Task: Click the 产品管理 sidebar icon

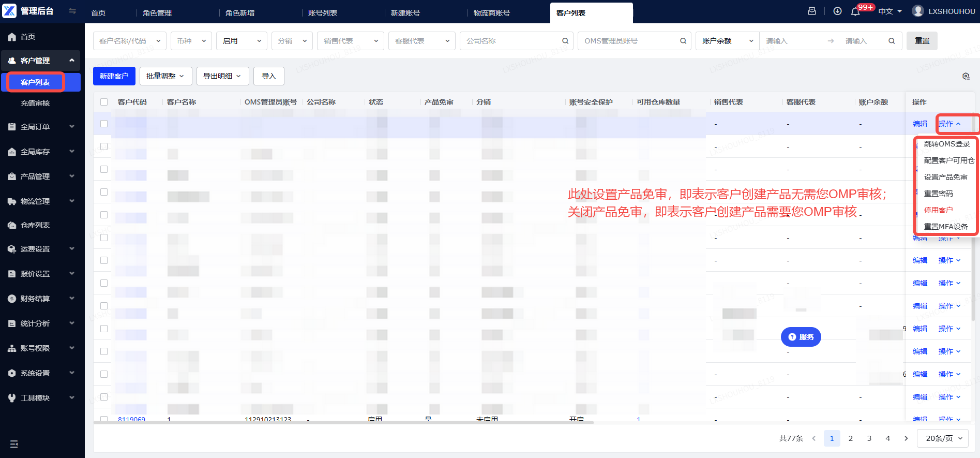Action: (12, 176)
